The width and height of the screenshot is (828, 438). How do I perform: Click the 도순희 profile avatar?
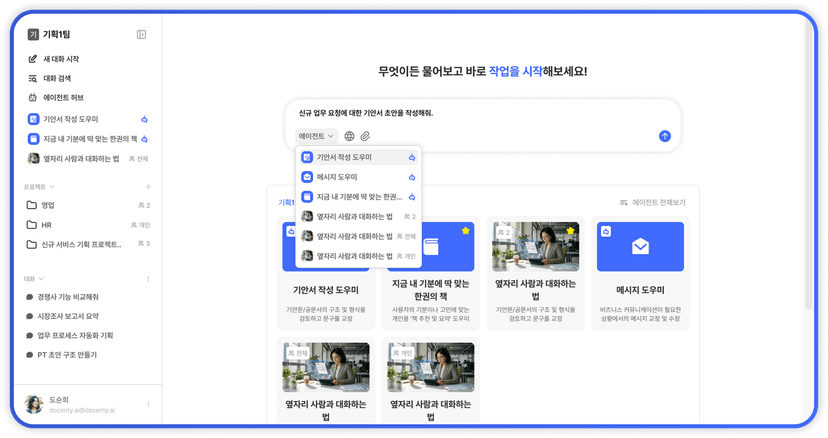click(34, 404)
